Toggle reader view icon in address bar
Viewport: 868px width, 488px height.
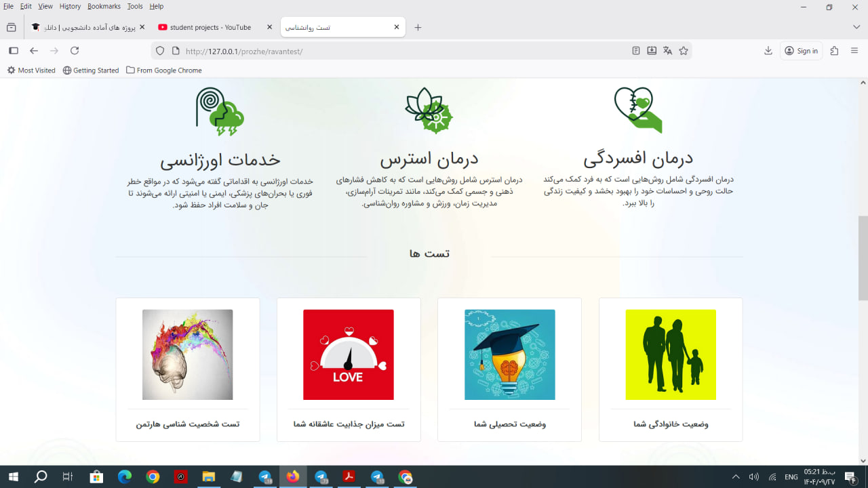(635, 51)
